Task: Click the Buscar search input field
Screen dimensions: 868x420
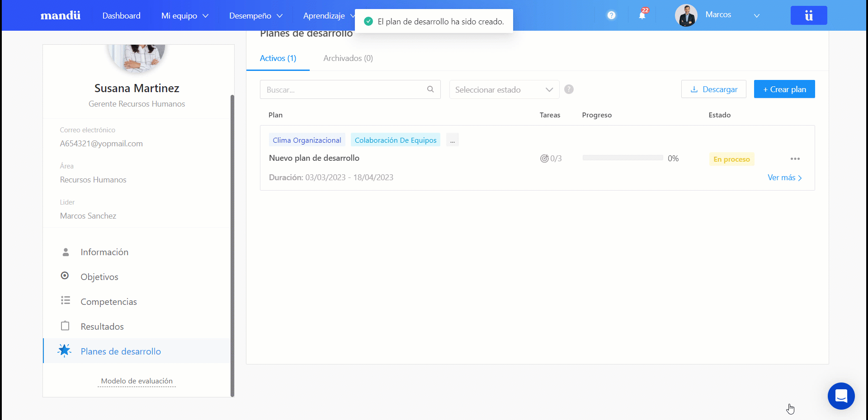Action: pos(350,89)
